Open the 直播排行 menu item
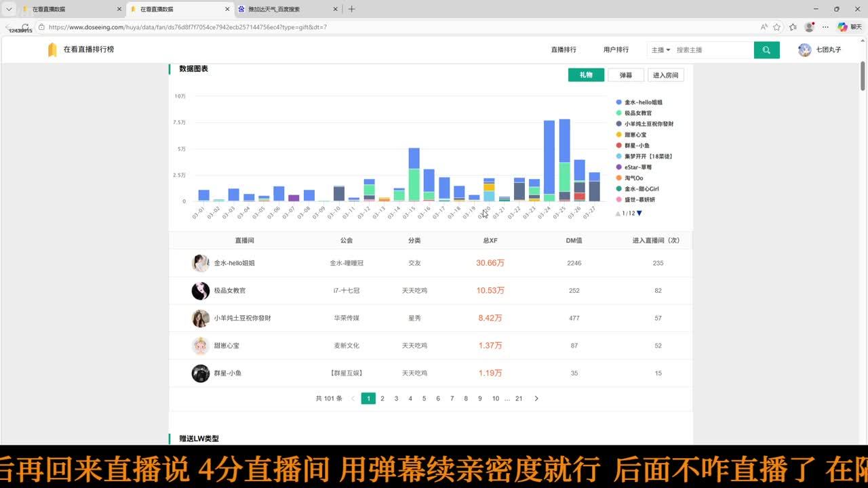The height and width of the screenshot is (488, 868). (564, 50)
